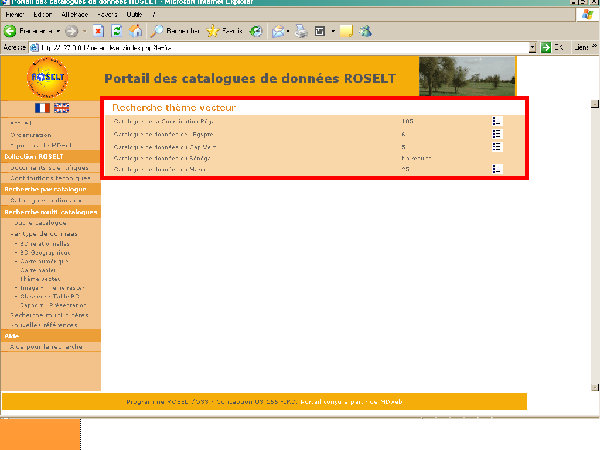Open Accueil link in sidebar
The width and height of the screenshot is (600, 450).
point(21,123)
